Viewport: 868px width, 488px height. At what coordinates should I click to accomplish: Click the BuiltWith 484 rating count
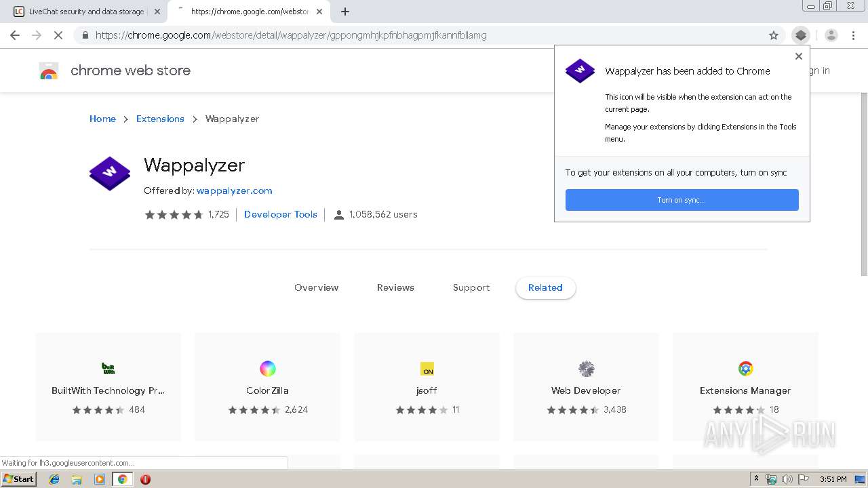point(137,409)
